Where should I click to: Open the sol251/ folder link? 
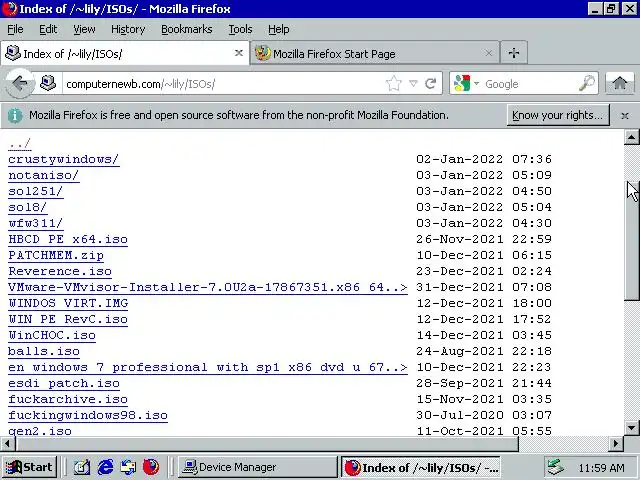pos(36,191)
